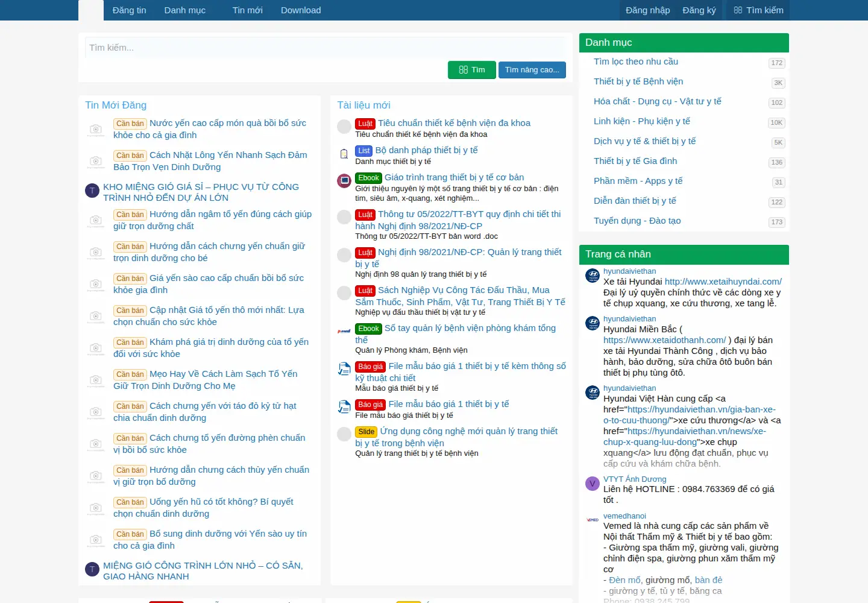This screenshot has height=603, width=868.
Task: Open the Đăng tin menu item
Action: click(129, 10)
